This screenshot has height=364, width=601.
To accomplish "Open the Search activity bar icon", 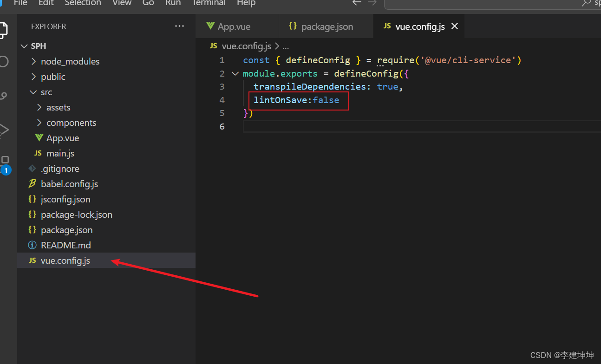I will pos(3,61).
